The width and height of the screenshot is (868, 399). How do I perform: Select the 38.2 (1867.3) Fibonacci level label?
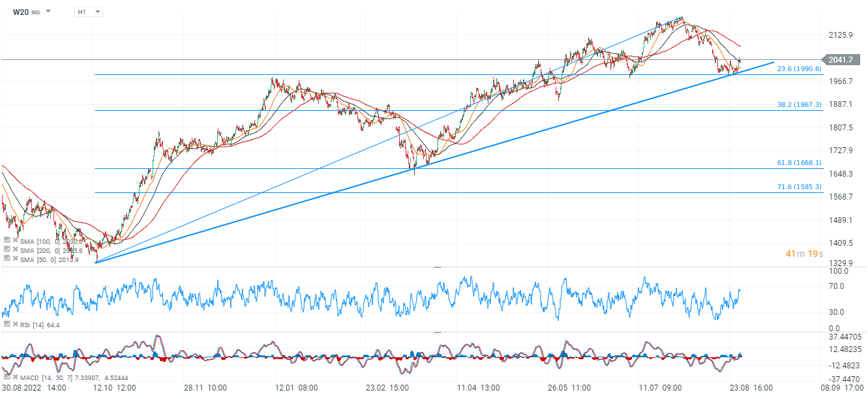tap(799, 104)
